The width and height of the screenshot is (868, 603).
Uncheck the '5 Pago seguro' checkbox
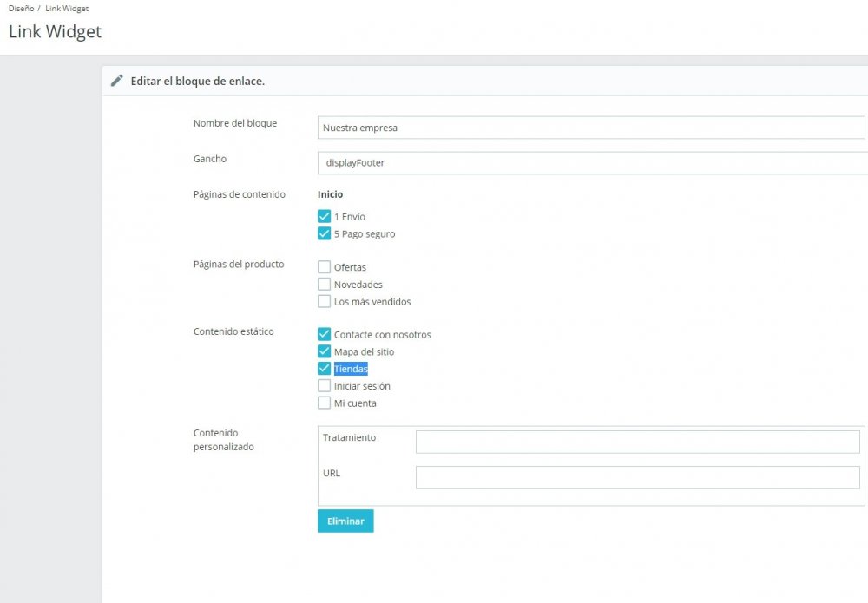(x=325, y=234)
